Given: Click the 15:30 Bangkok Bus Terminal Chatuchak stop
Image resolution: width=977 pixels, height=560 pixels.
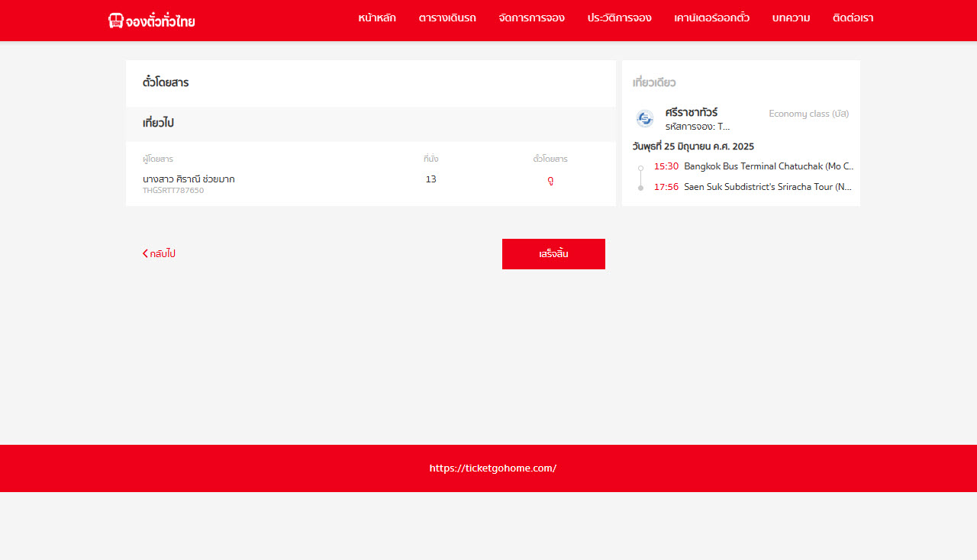Looking at the screenshot, I should coord(753,166).
